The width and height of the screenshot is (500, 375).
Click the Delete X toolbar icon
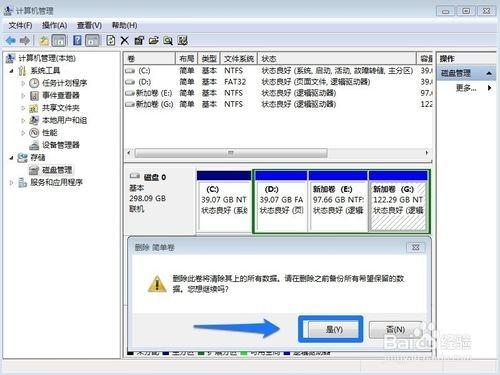pyautogui.click(x=125, y=41)
